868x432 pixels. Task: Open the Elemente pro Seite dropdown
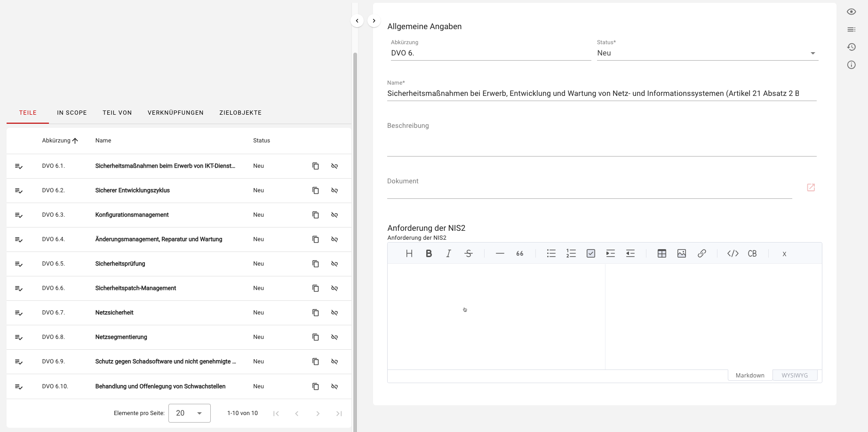click(189, 413)
